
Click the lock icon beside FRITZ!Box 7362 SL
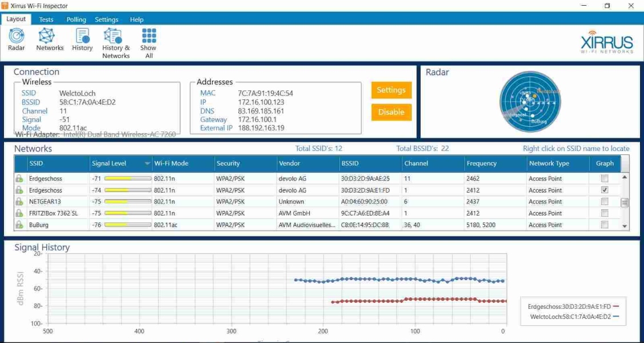pos(19,213)
